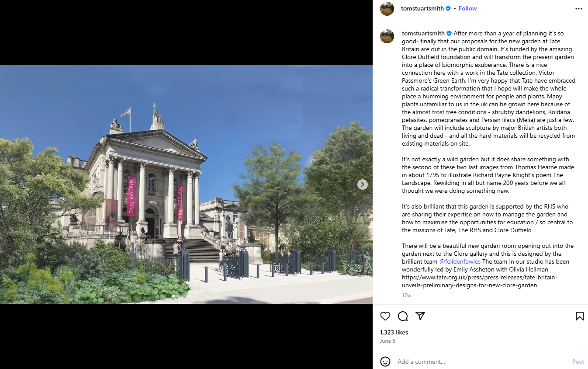Follow tomstuartsmith
Image resolution: width=588 pixels, height=369 pixels.
point(467,8)
